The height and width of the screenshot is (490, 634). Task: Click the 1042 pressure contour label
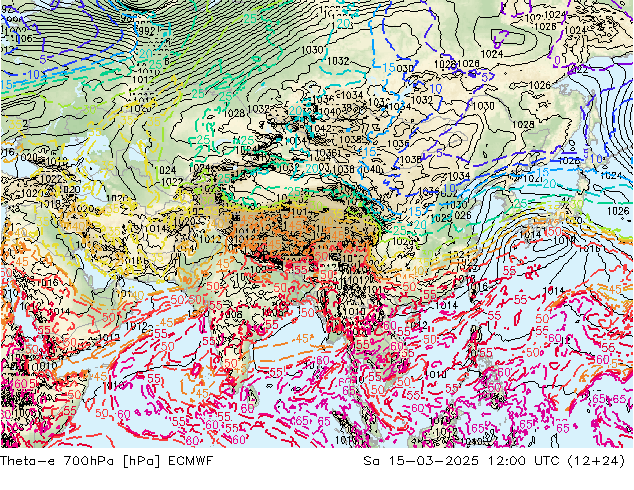322,129
